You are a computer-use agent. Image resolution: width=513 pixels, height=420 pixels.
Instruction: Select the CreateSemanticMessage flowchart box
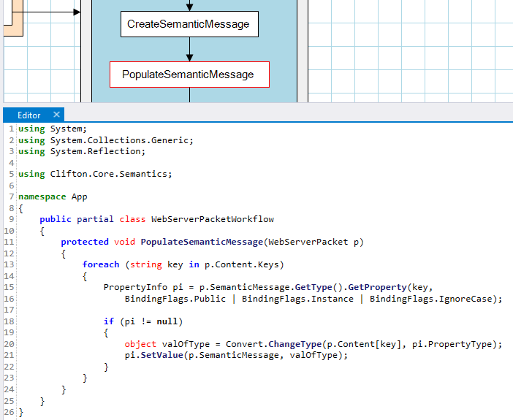(189, 24)
